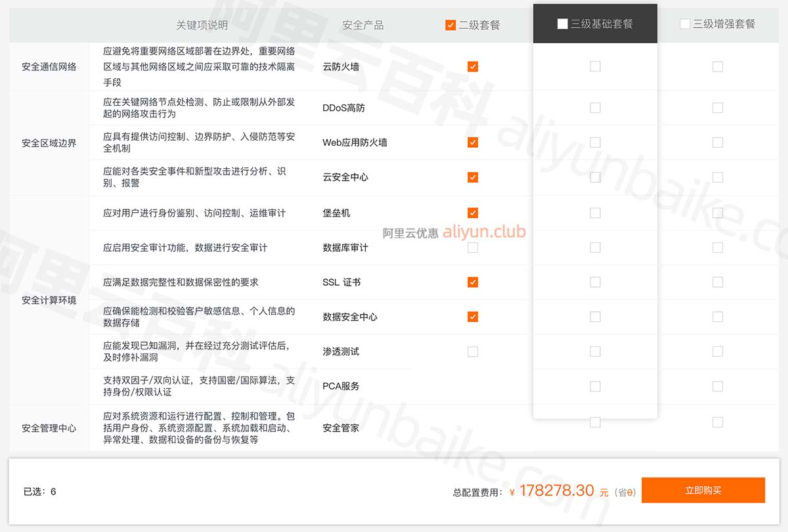Image resolution: width=788 pixels, height=532 pixels.
Task: Enable the 三级增强套餐 header checkbox
Action: point(685,24)
